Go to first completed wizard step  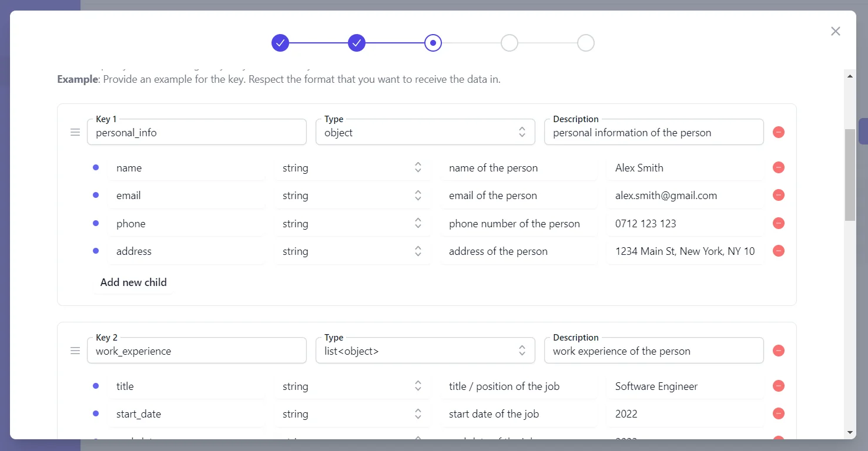coord(280,43)
